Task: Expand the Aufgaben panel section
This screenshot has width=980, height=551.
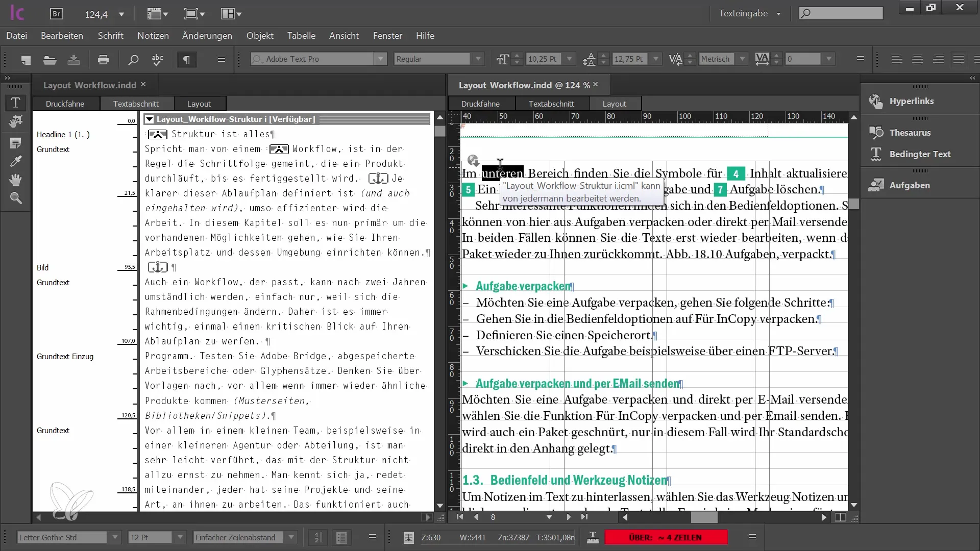Action: click(910, 185)
